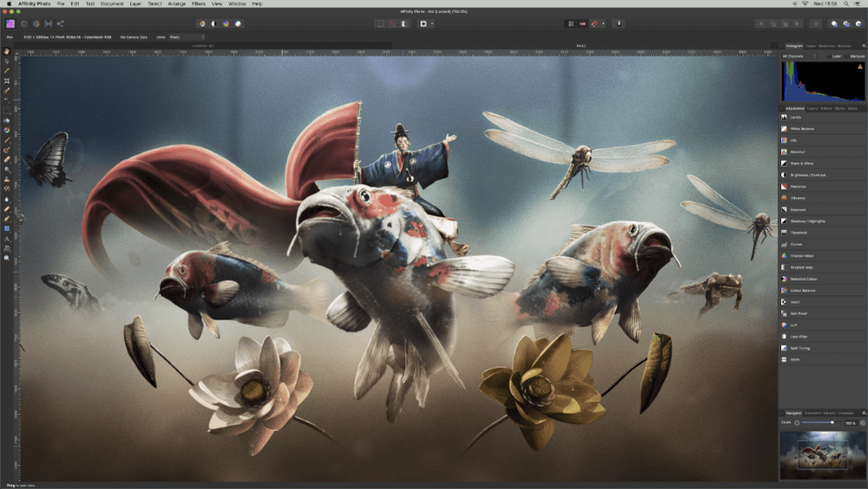The image size is (868, 489).
Task: Open the Tone Mapping persona icon
Action: pyautogui.click(x=48, y=23)
